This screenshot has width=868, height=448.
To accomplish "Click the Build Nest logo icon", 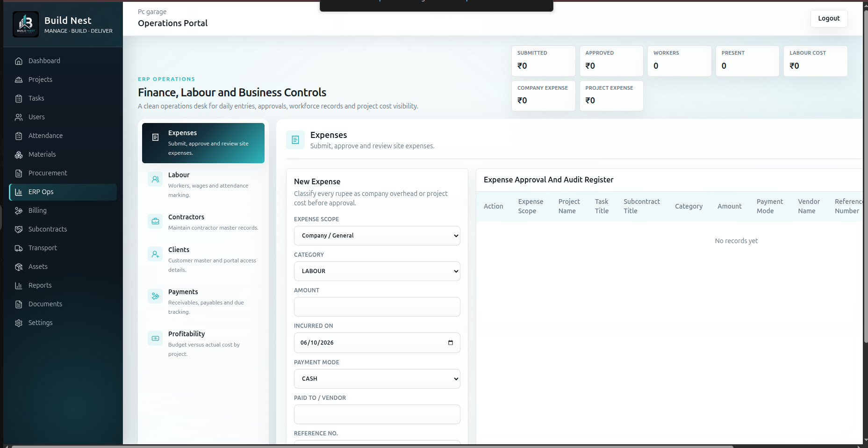I will click(26, 24).
